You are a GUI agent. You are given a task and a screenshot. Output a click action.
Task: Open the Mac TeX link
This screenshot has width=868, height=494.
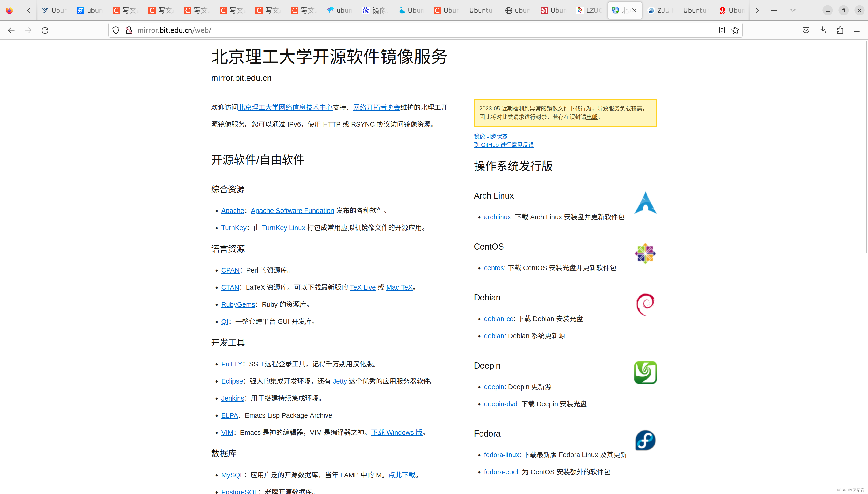pos(399,287)
